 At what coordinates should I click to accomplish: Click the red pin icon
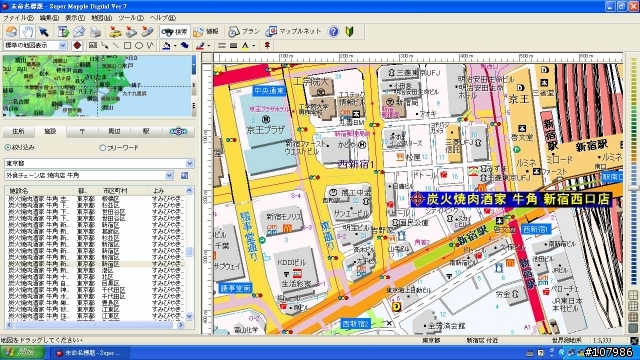(267, 45)
